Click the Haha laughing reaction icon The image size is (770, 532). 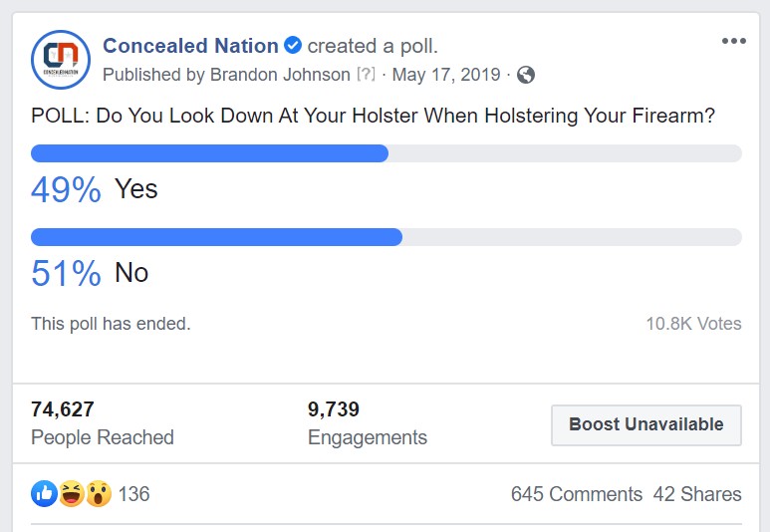[72, 493]
